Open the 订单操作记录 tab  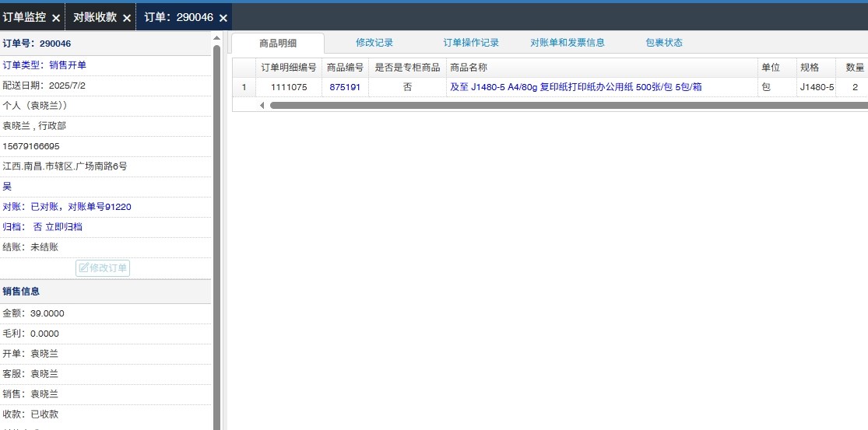pos(471,43)
